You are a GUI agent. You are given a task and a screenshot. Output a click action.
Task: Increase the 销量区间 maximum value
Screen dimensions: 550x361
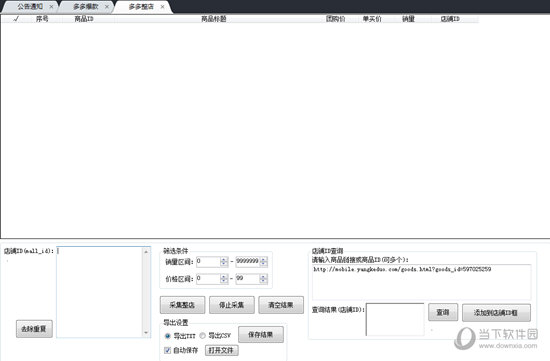263,259
